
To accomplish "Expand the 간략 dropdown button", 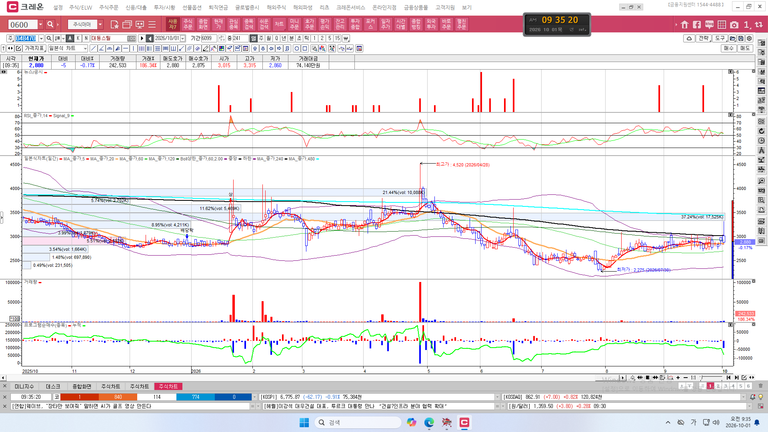I will 704,38.
